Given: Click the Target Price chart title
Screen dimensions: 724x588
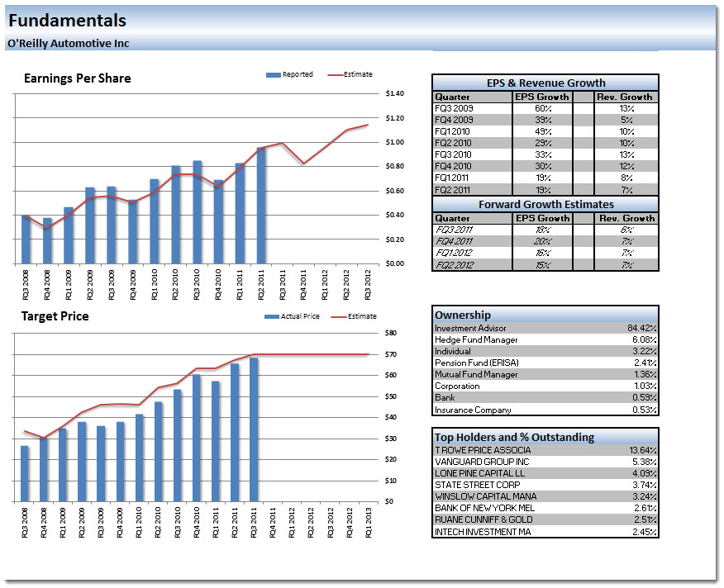Looking at the screenshot, I should point(55,316).
